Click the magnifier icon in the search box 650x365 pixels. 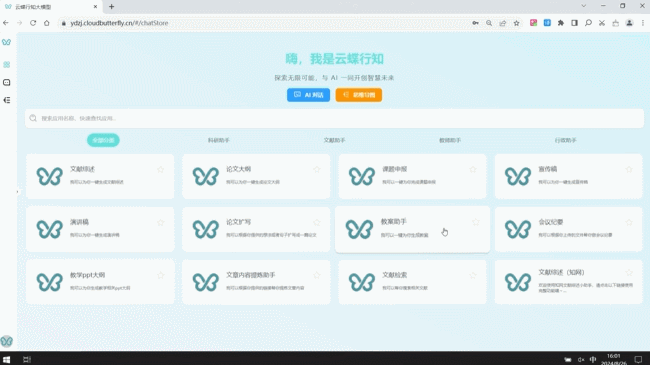click(x=33, y=118)
